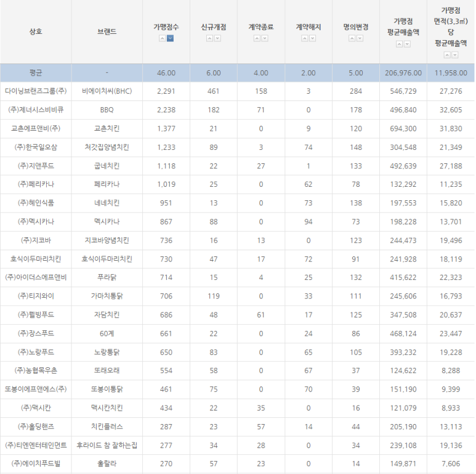476x474 pixels.
Task: Select company (주)에이치푸드빌
Action: click(x=36, y=464)
